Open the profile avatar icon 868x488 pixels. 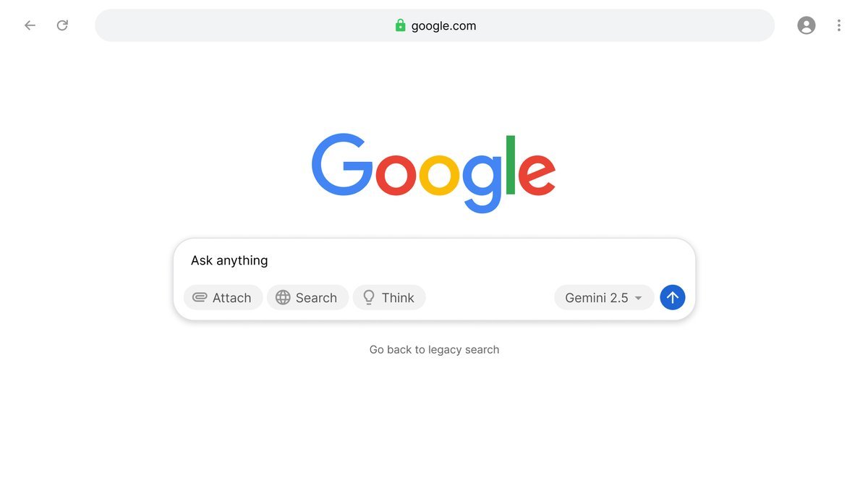pyautogui.click(x=806, y=25)
